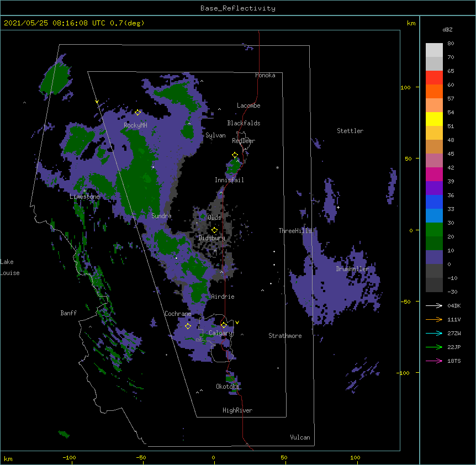Click the Lake Louise label on map edge
This screenshot has height=465, width=476.
click(10, 267)
